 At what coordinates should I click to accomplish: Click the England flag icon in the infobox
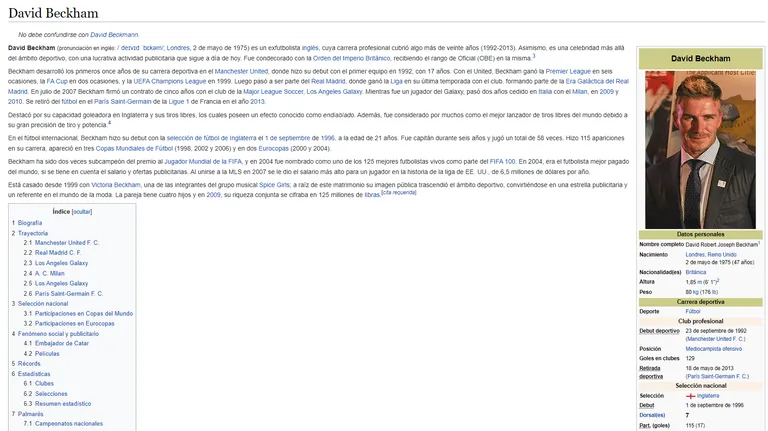691,396
